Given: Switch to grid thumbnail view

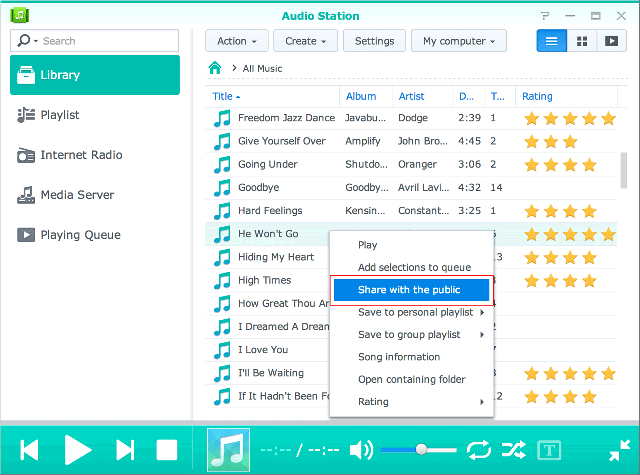Looking at the screenshot, I should [x=582, y=41].
